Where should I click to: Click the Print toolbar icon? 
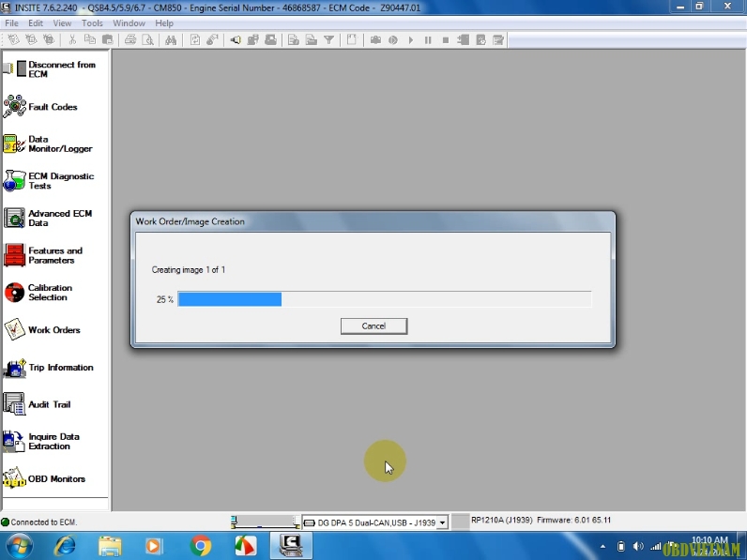(130, 40)
